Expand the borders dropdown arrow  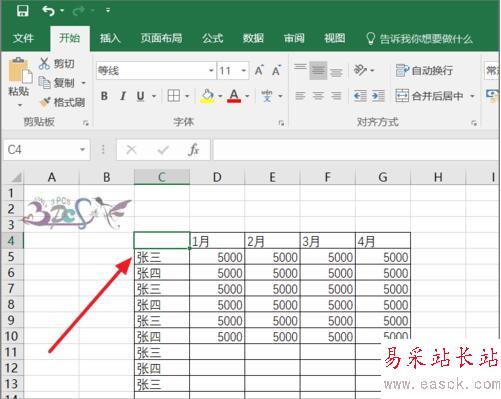[187, 96]
